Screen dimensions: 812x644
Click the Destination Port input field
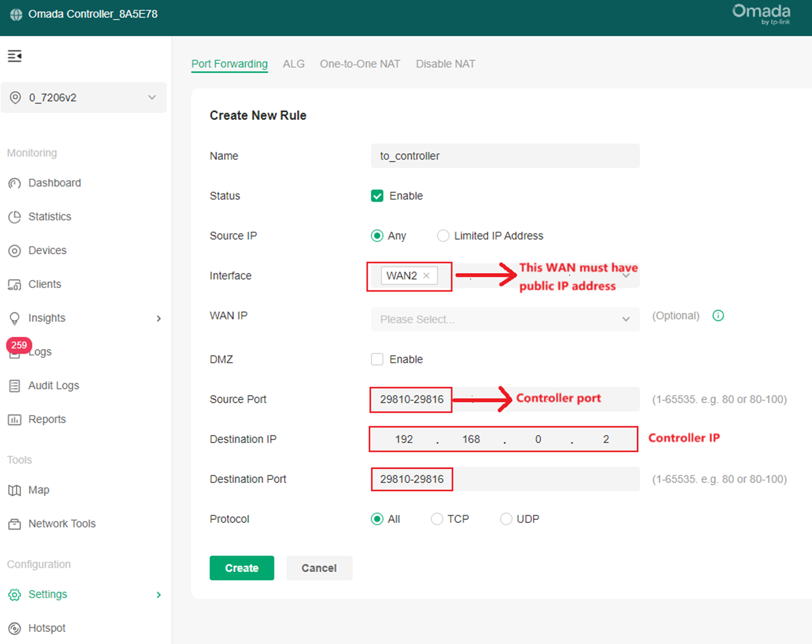[x=505, y=479]
